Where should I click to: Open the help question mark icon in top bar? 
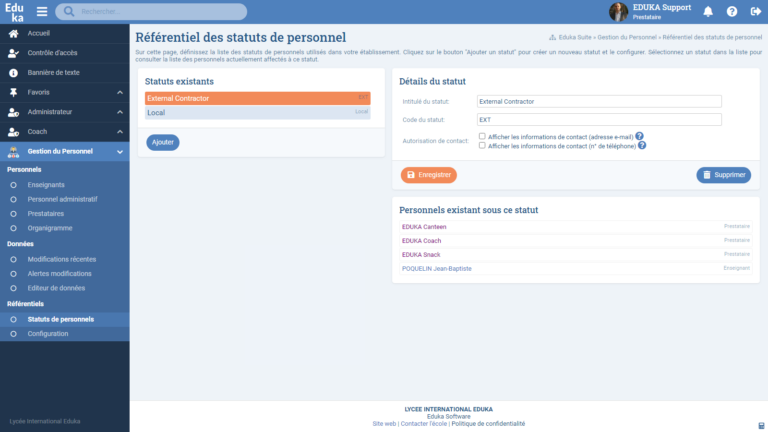(x=732, y=11)
